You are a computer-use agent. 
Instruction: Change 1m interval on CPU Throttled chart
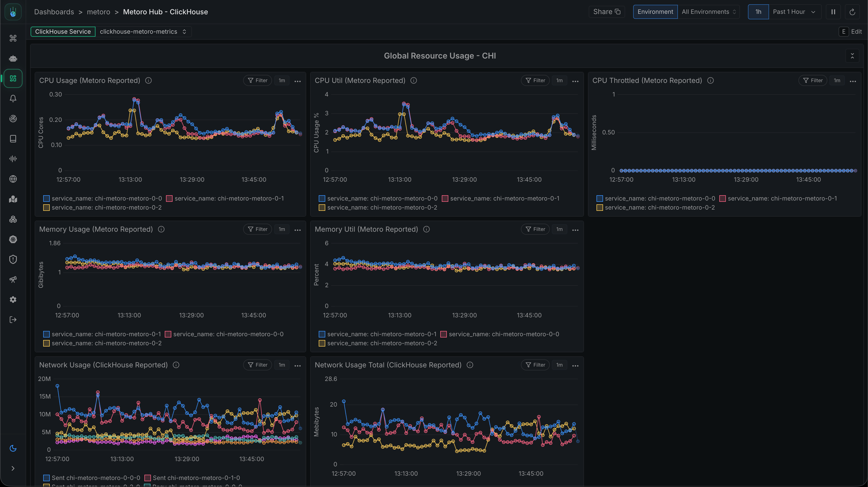(x=837, y=81)
